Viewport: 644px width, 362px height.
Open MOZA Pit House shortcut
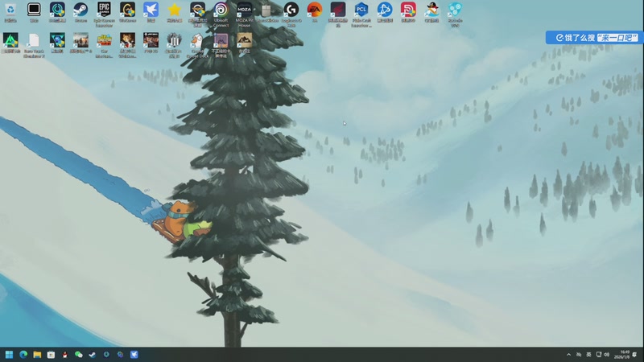244,14
